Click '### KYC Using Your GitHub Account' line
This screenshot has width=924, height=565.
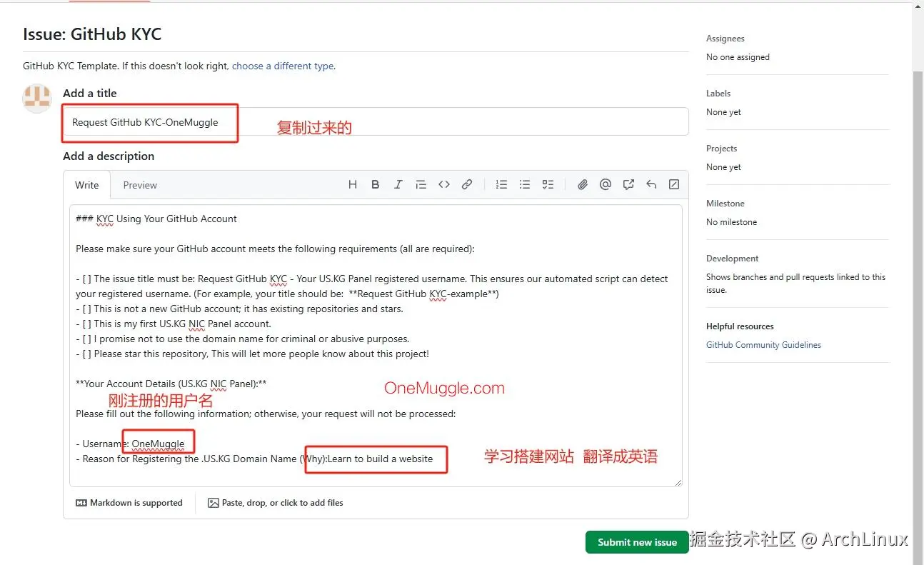click(x=156, y=219)
